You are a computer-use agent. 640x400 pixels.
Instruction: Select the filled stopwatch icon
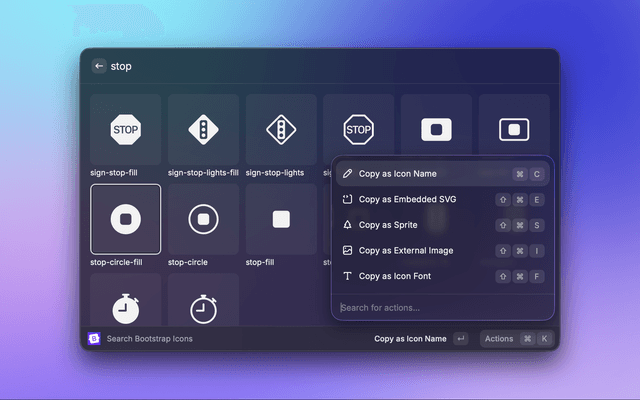click(x=125, y=304)
